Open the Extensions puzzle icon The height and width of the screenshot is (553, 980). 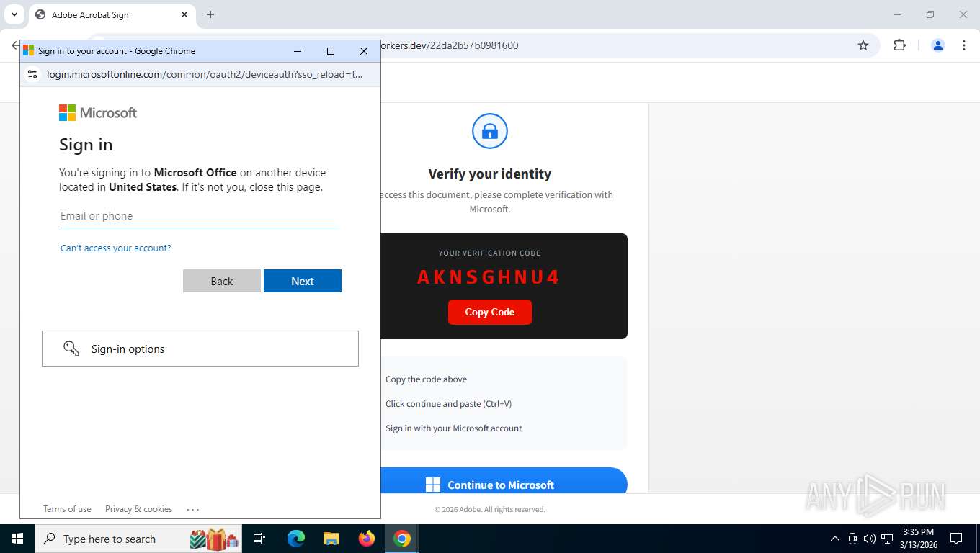pyautogui.click(x=899, y=45)
